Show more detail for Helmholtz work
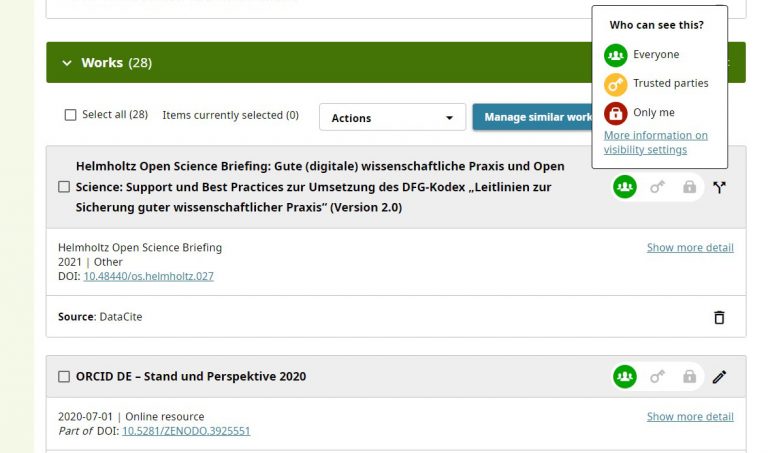The width and height of the screenshot is (768, 453). point(689,247)
